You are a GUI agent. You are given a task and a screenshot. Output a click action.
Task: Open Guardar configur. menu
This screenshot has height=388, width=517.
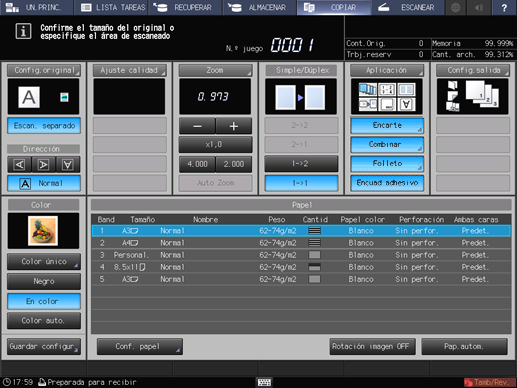coord(44,347)
